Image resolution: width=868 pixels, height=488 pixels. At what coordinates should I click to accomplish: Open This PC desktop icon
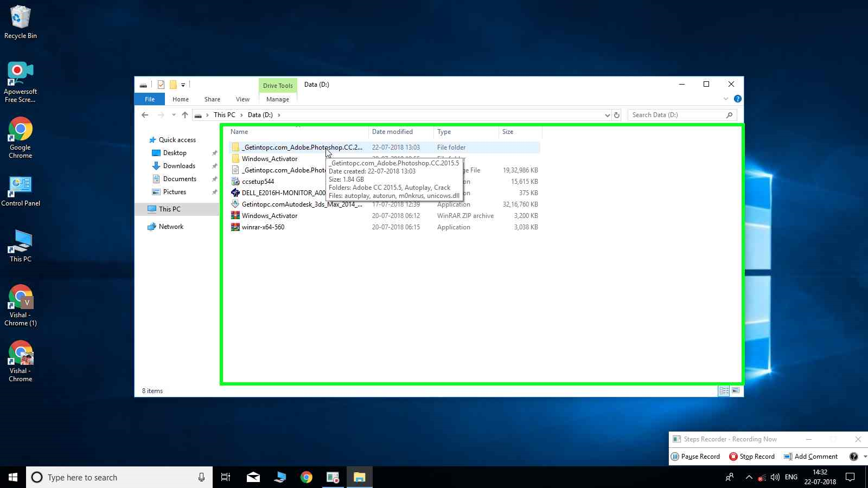coord(21,246)
